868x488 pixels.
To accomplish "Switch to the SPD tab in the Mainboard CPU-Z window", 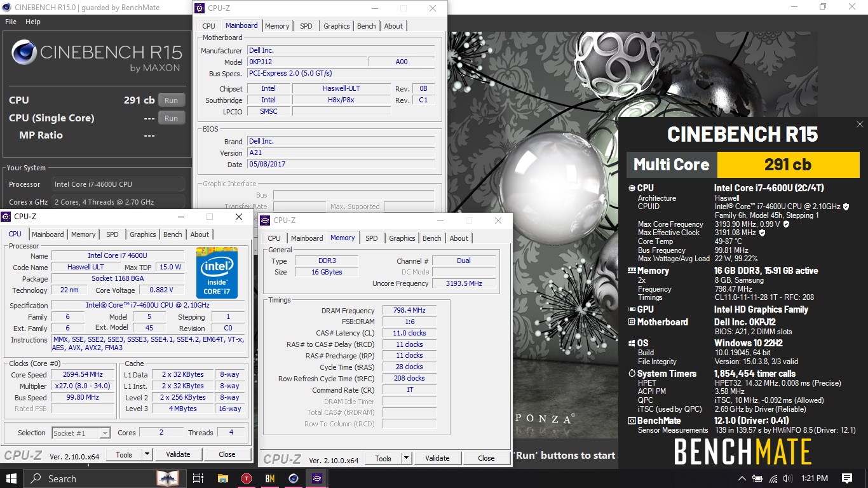I will (306, 26).
